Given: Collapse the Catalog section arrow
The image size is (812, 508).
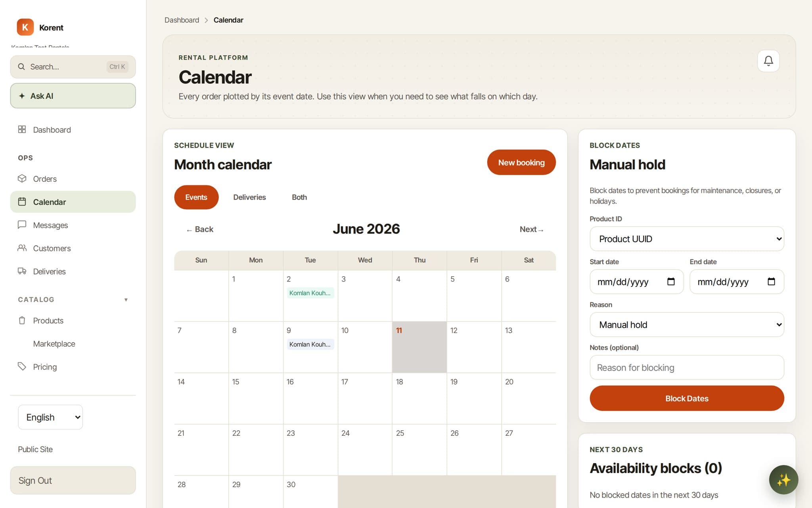Looking at the screenshot, I should coord(126,300).
